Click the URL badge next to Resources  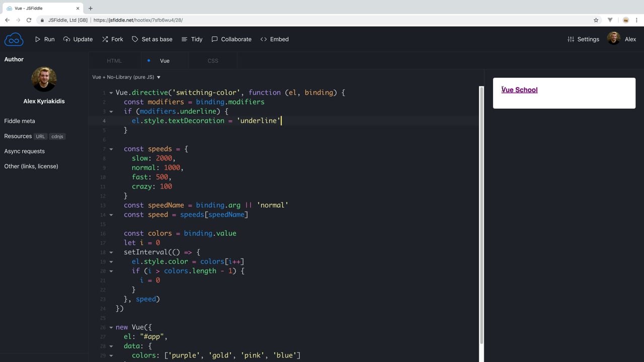pyautogui.click(x=40, y=137)
